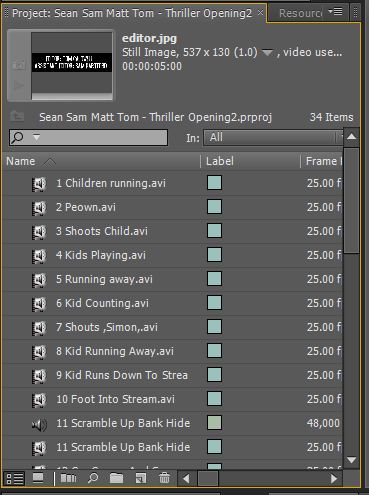Open the search filter dropdown arrow
This screenshot has height=495, width=369.
point(36,137)
